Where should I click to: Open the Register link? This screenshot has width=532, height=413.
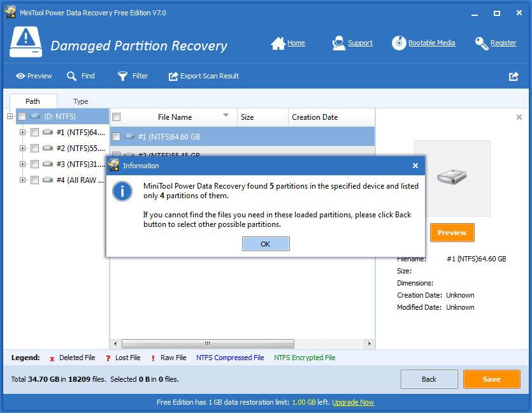click(503, 43)
